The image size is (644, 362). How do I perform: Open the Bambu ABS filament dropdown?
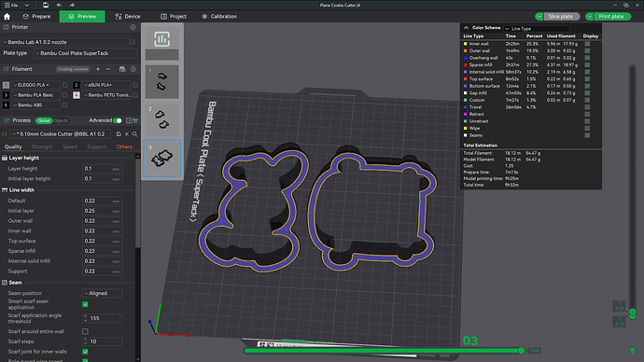pyautogui.click(x=35, y=105)
